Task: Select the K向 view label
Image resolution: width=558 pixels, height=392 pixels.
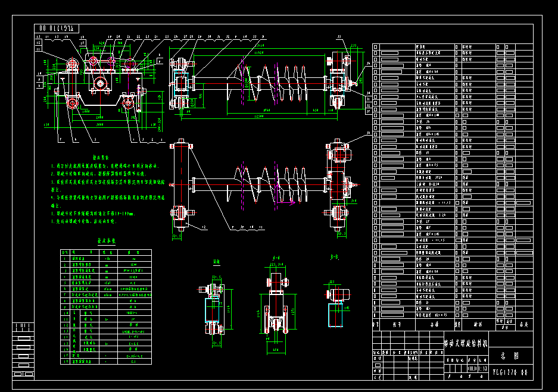Action: click(x=216, y=261)
